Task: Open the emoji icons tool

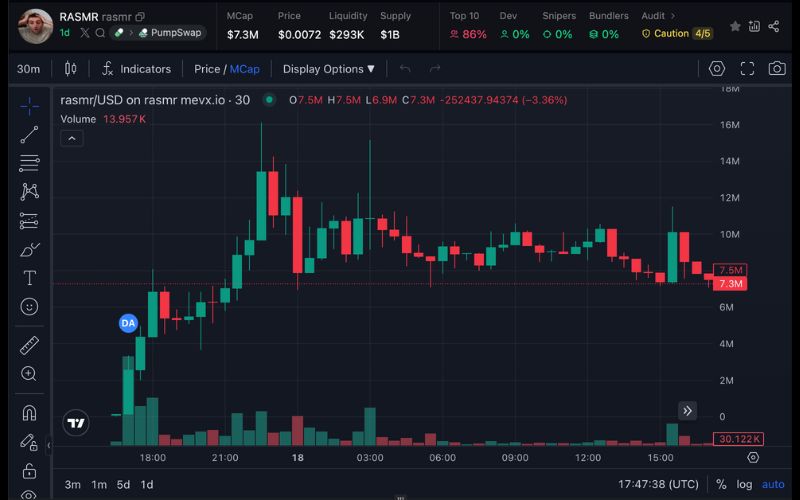Action: pos(30,307)
